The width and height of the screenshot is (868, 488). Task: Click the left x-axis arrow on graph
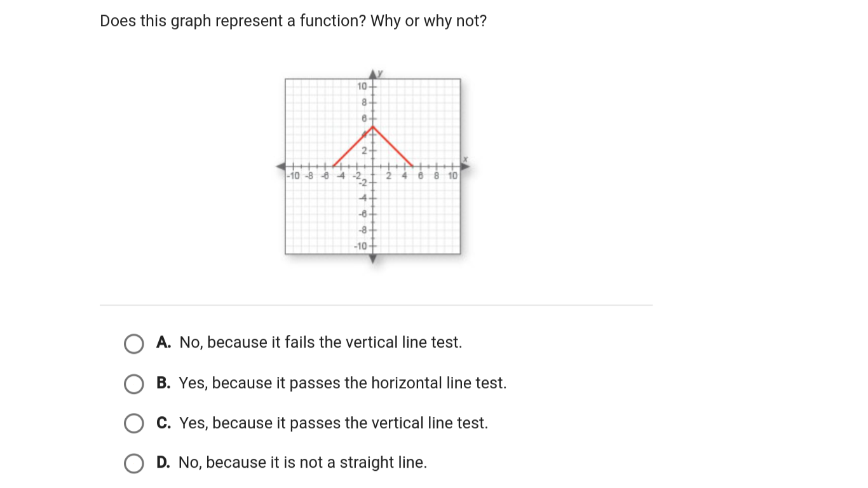coord(280,166)
